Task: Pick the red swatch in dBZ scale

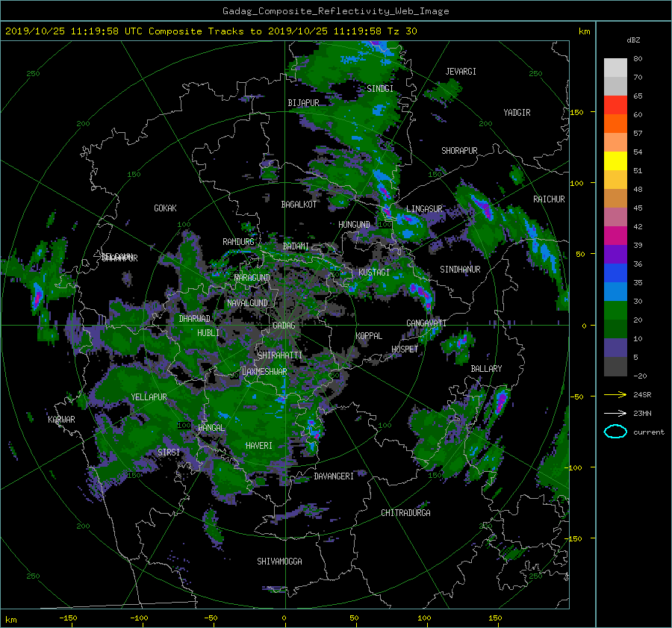Action: coord(615,105)
